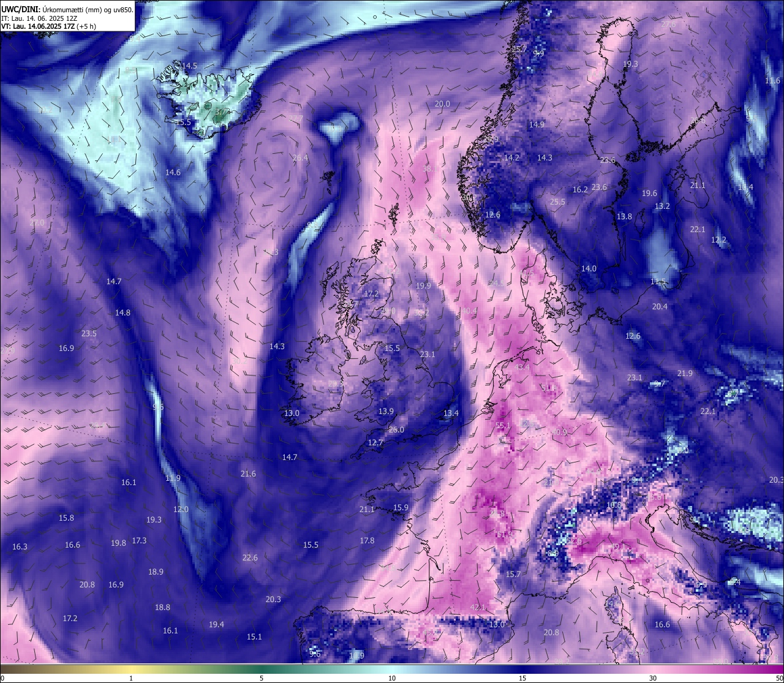The height and width of the screenshot is (683, 784).
Task: Click the '10' tick on the color legend
Action: tap(392, 678)
